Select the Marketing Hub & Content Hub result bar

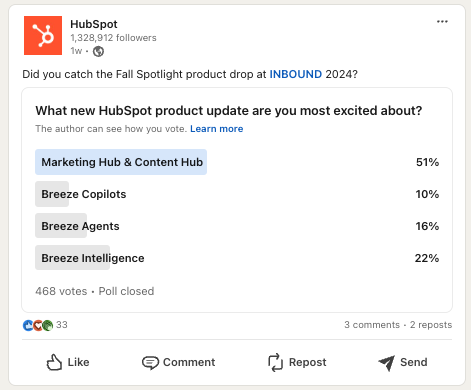(x=121, y=162)
